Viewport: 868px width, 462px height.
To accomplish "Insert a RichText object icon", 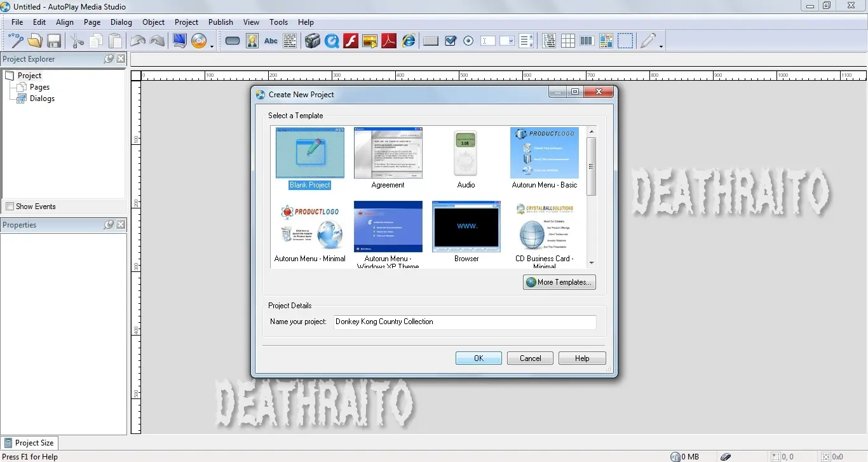I will point(606,41).
